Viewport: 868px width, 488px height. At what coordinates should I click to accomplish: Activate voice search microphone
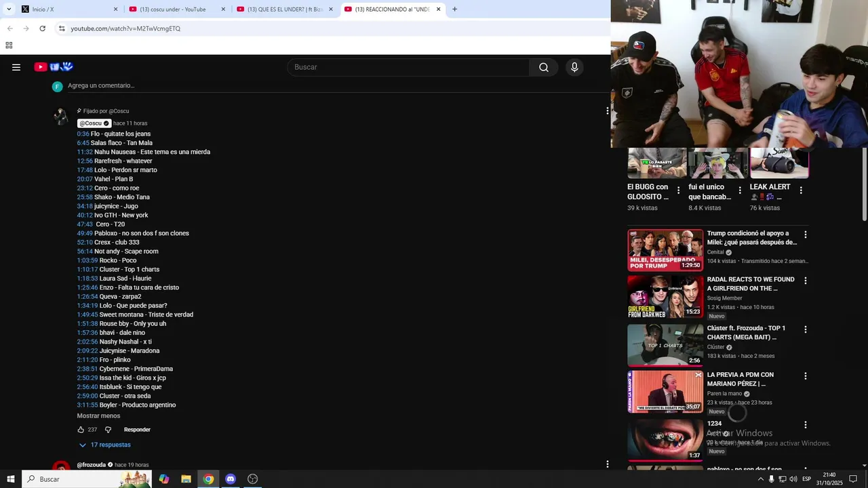click(x=574, y=67)
